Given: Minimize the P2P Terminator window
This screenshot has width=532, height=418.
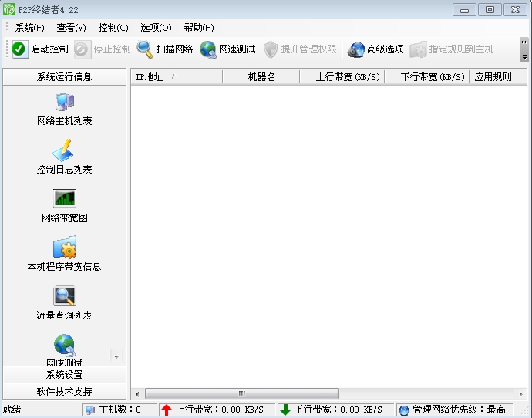Looking at the screenshot, I should click(464, 10).
